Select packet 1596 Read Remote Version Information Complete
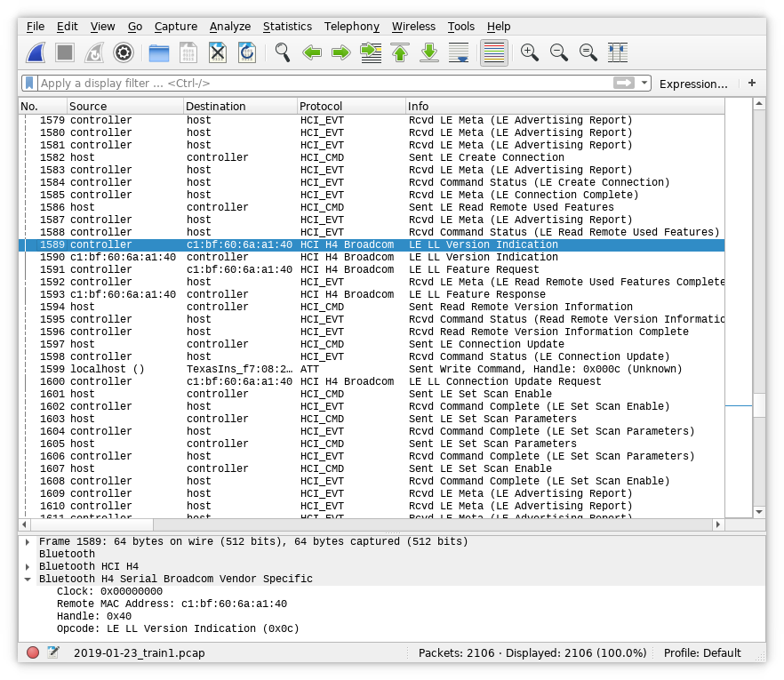The height and width of the screenshot is (680, 784). point(372,332)
